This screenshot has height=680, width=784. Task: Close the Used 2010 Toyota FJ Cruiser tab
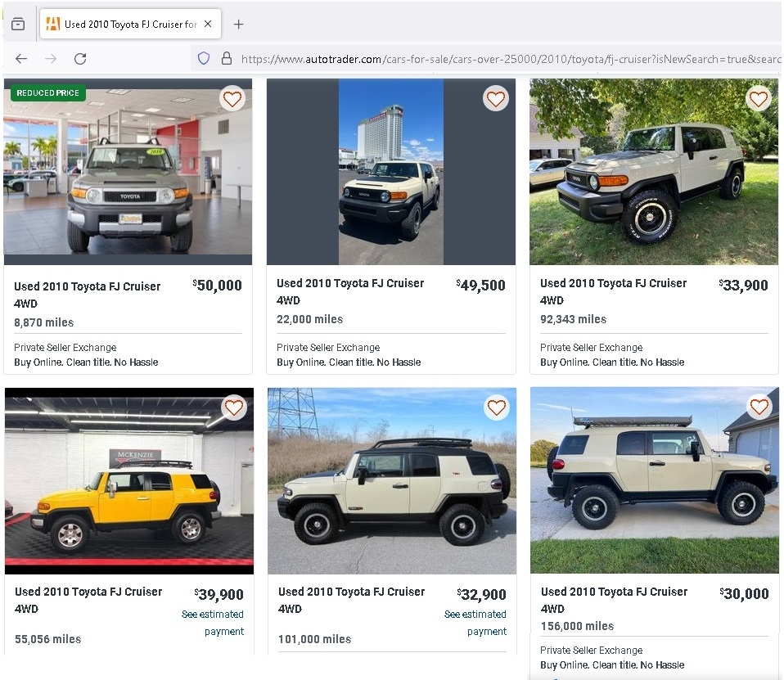click(208, 24)
